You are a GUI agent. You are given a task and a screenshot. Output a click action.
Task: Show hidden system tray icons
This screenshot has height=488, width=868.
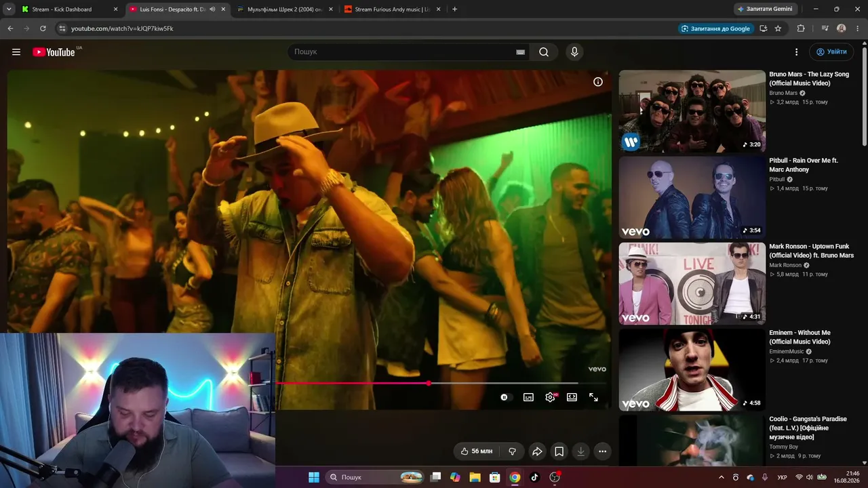(x=721, y=477)
